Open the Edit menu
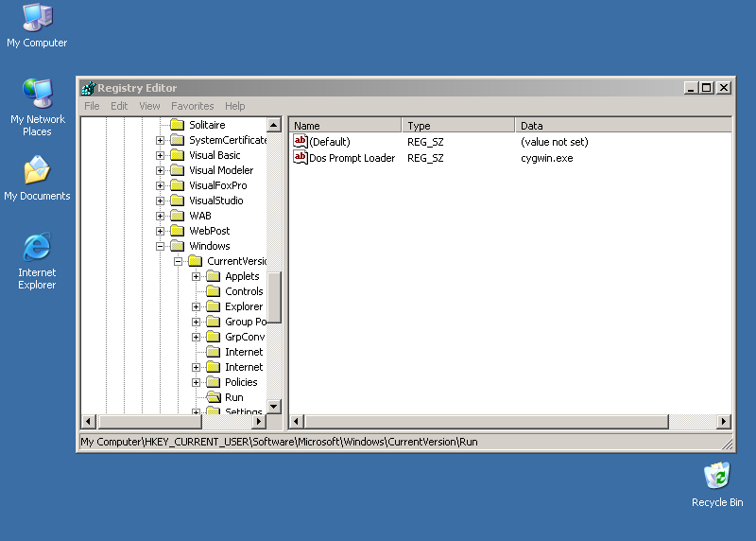 pos(119,106)
